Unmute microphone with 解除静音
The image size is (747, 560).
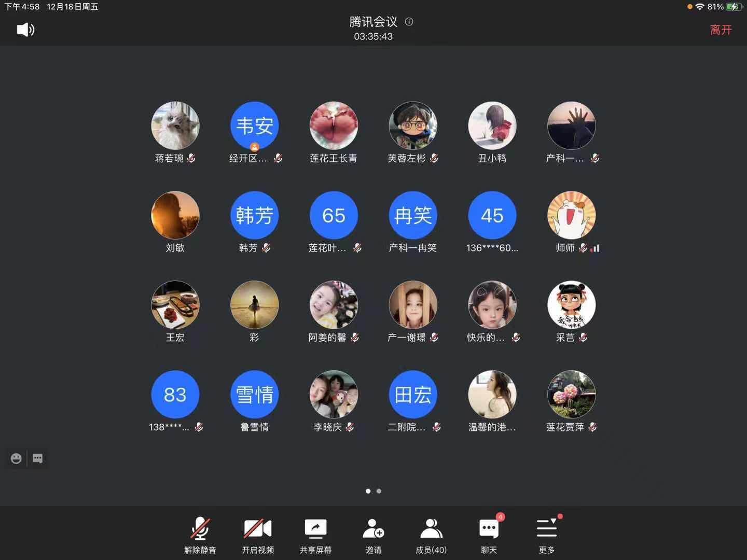(x=200, y=536)
